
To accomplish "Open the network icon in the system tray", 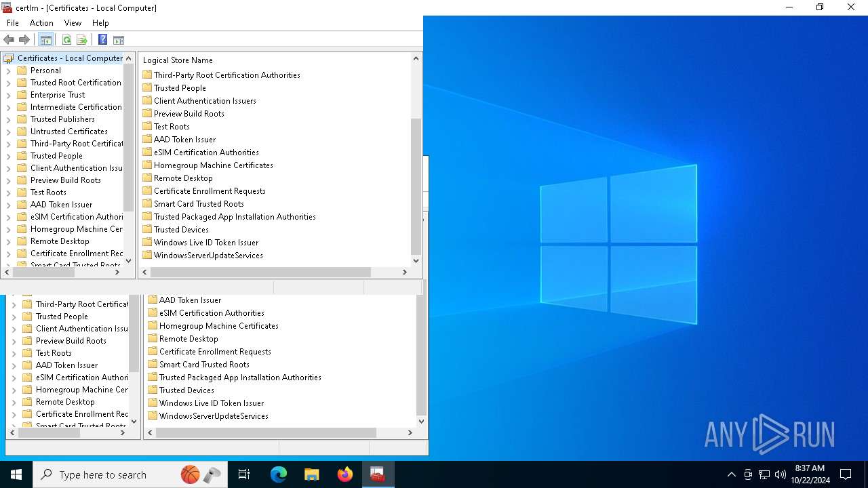I will 764,474.
